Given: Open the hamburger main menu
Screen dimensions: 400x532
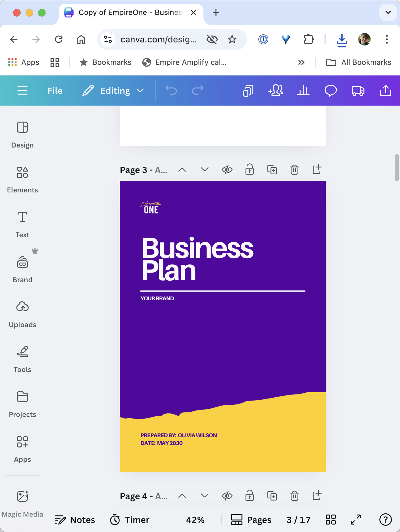Looking at the screenshot, I should [x=22, y=91].
